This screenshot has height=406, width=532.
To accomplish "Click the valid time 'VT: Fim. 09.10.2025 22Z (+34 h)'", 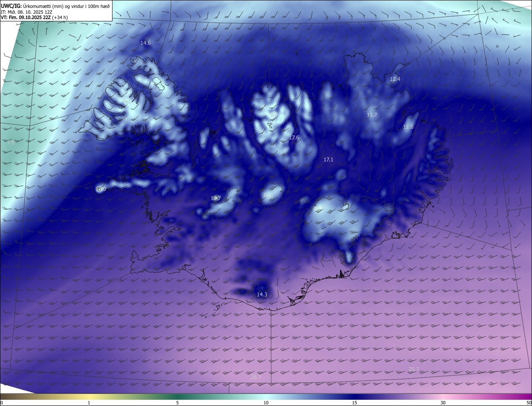I will pos(34,17).
